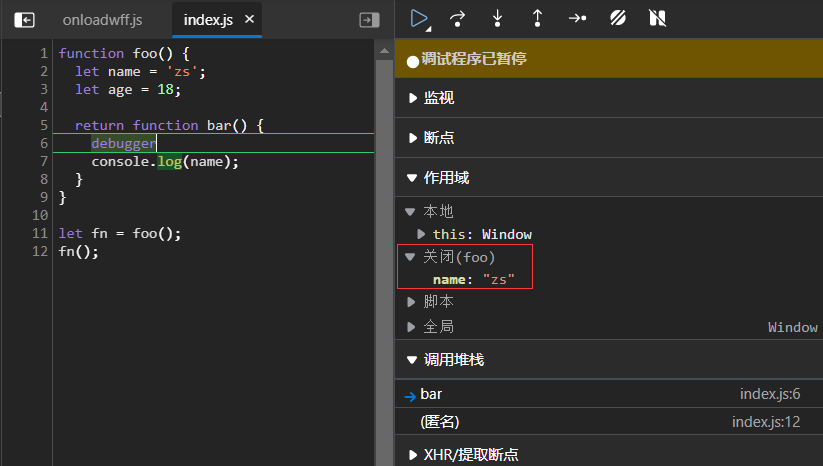Click the 调试程序已暂停 status banner
This screenshot has height=466, width=823.
(609, 59)
